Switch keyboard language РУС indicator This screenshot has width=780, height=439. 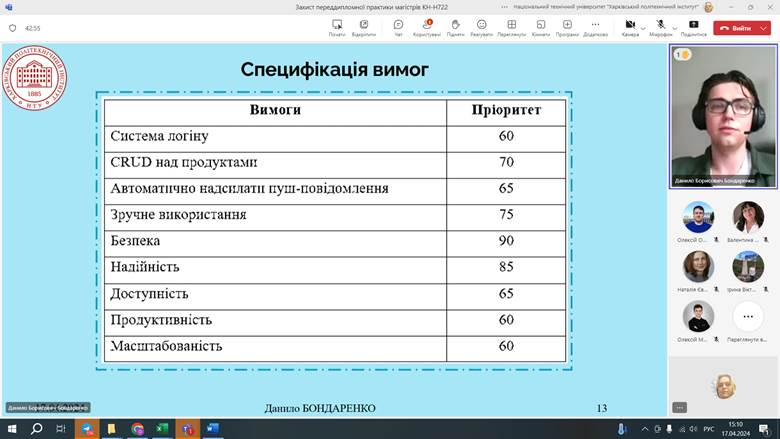(709, 429)
